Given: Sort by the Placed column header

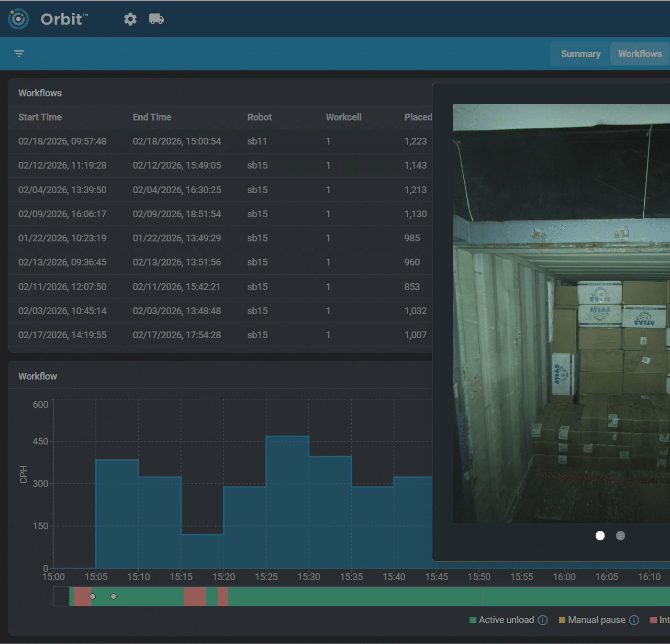Looking at the screenshot, I should pyautogui.click(x=418, y=117).
